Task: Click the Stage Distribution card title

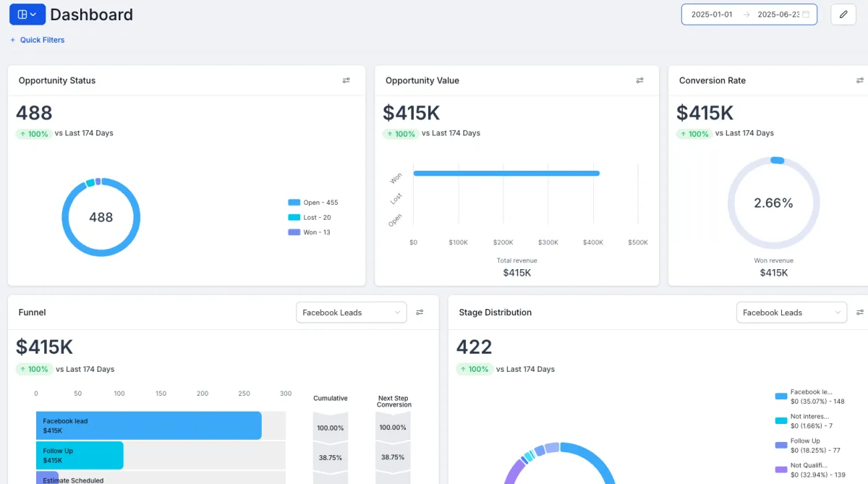Action: pyautogui.click(x=495, y=313)
